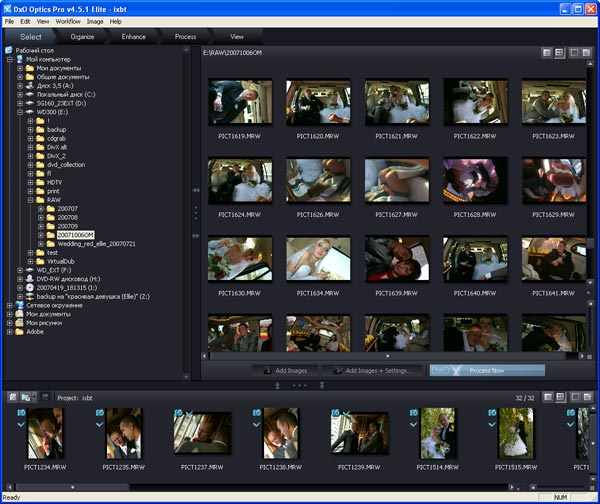Select the HDTV folder

pos(54,183)
